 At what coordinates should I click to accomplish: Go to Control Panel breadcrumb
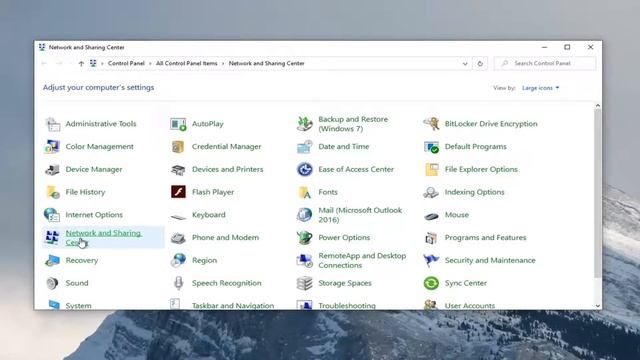[126, 64]
